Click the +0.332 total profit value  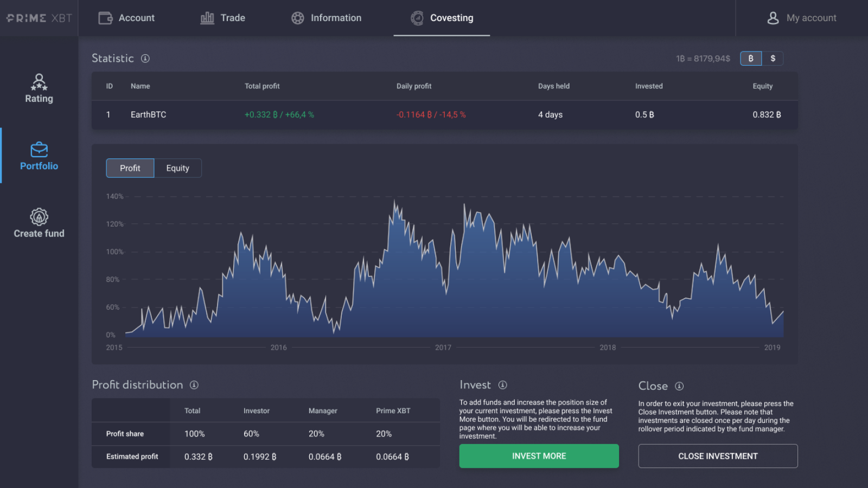pos(279,115)
